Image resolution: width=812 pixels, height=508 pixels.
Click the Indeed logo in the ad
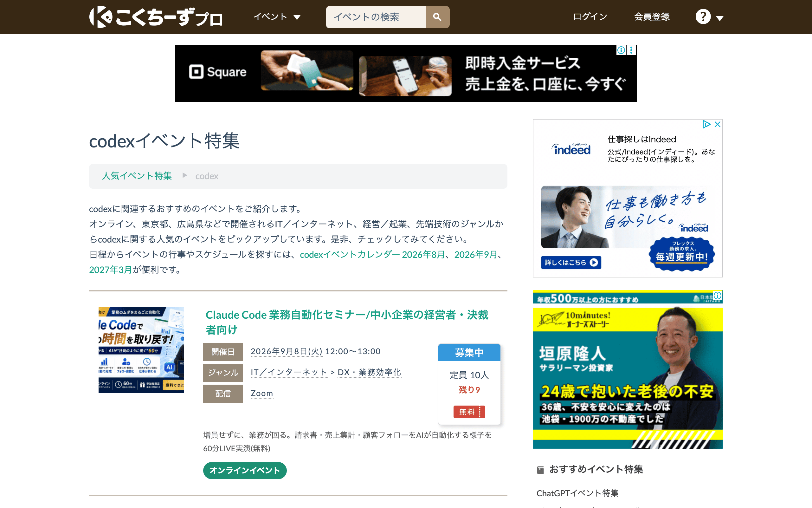(571, 149)
